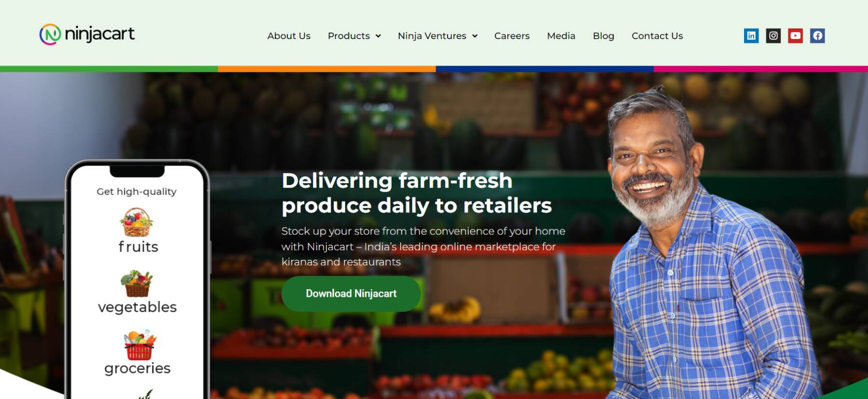Screen dimensions: 868x399
Task: Select the fruits basket icon on phone
Action: (x=136, y=222)
